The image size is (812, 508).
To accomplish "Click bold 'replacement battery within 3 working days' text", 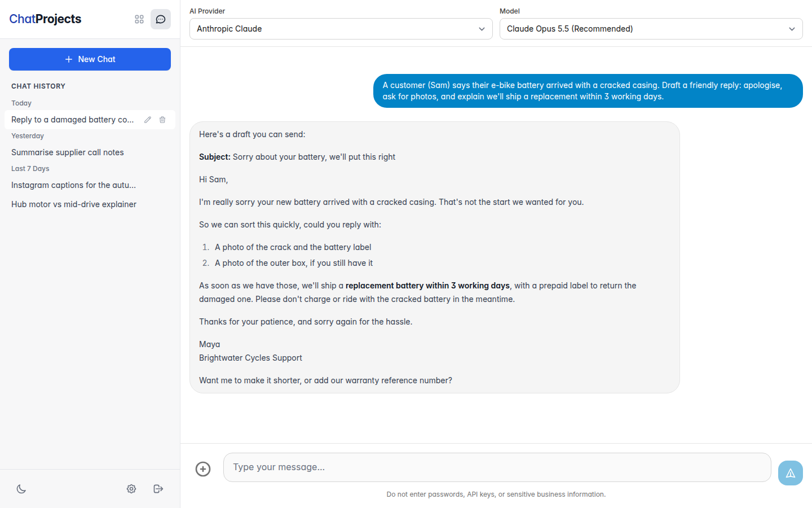I will pos(427,286).
